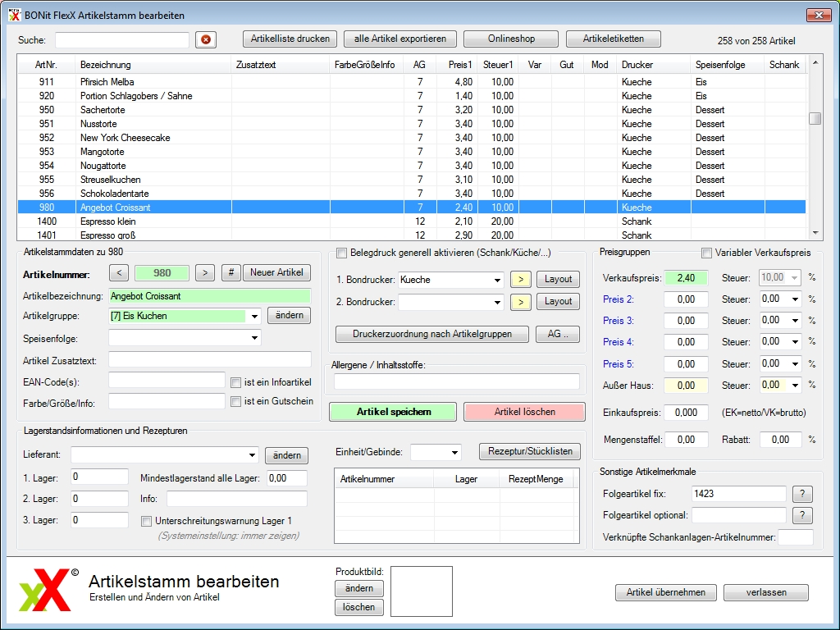Clear the search with the red X icon

(x=206, y=39)
